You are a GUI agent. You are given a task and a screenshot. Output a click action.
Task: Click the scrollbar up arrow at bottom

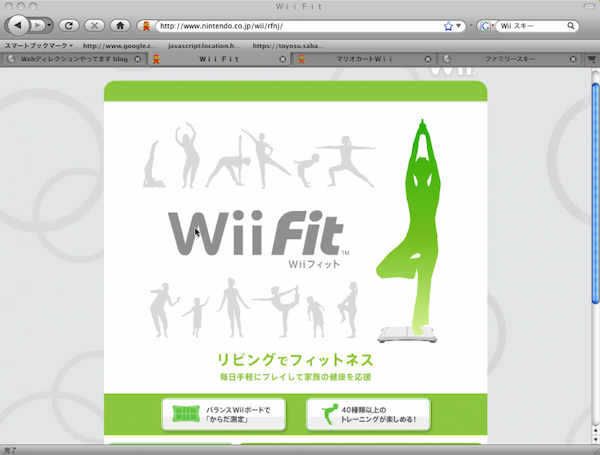point(595,431)
